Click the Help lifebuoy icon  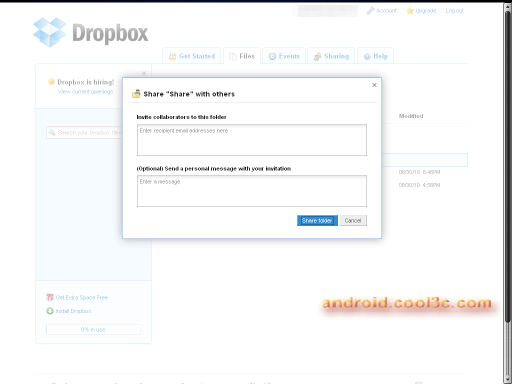pos(367,57)
